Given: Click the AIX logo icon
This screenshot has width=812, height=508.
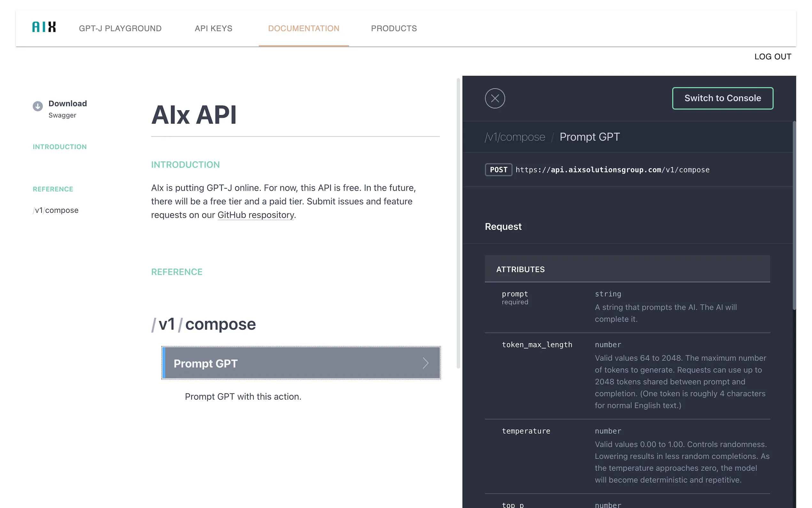Looking at the screenshot, I should coord(44,27).
